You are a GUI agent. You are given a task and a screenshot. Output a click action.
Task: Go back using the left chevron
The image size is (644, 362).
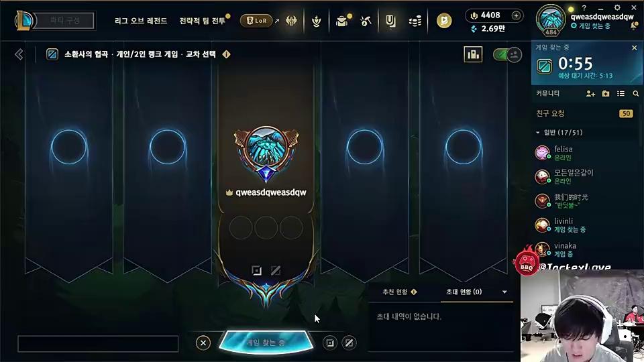click(x=19, y=54)
